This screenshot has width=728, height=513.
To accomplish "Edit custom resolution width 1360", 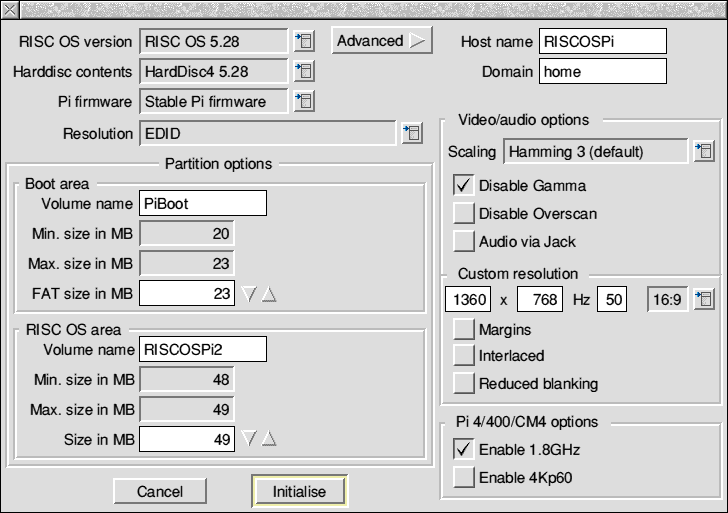I will pos(468,299).
